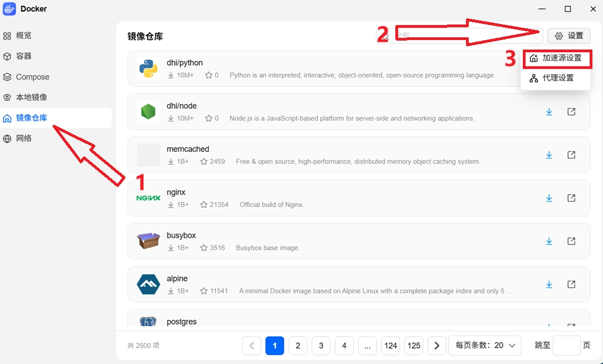Expand the 每页条数 per-page dropdown
Viewport: 603px width, 364px height.
pos(485,346)
